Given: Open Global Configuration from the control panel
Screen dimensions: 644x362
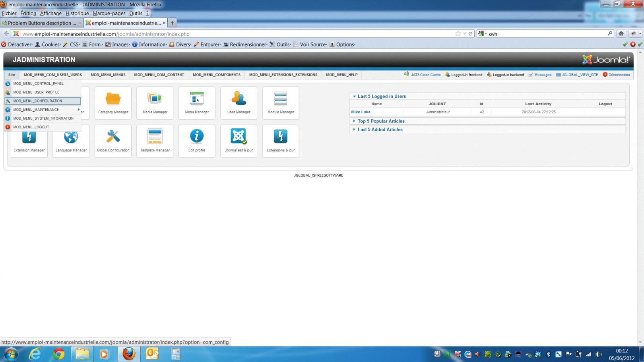Looking at the screenshot, I should (113, 141).
